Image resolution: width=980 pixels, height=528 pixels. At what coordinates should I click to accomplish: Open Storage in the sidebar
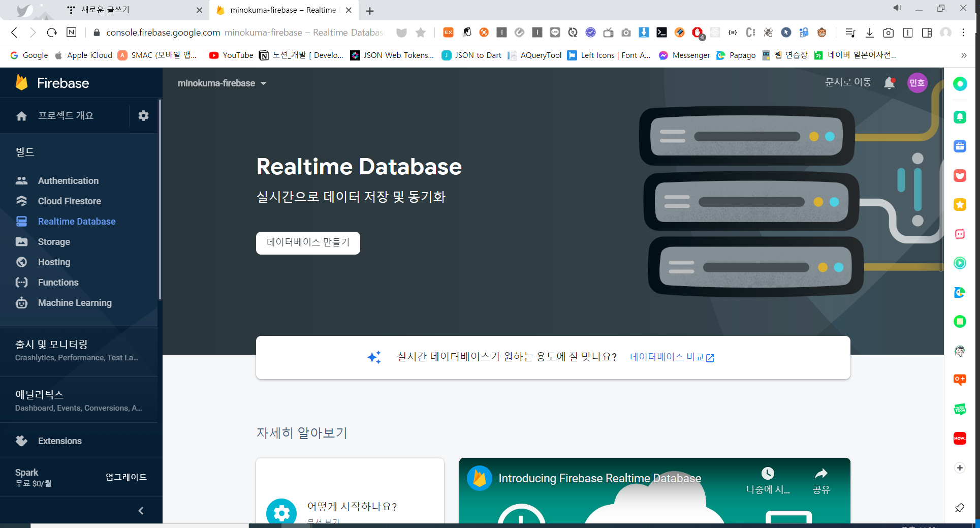click(54, 242)
